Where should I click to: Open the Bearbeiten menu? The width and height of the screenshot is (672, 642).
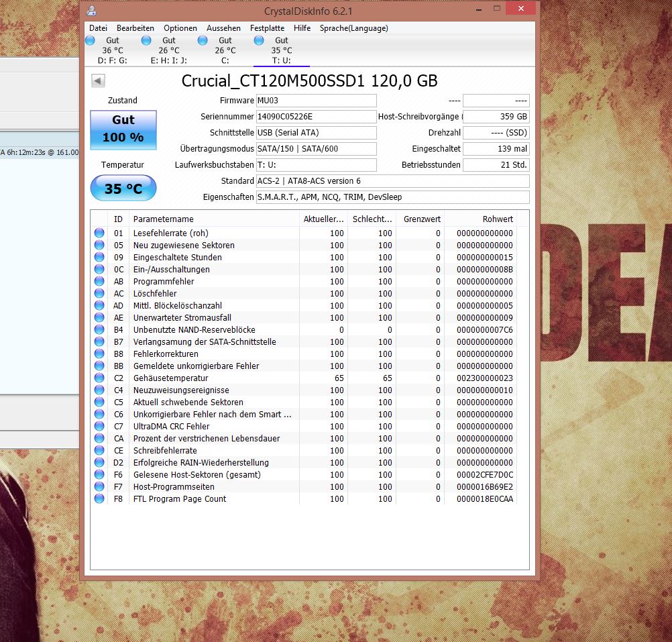[135, 28]
